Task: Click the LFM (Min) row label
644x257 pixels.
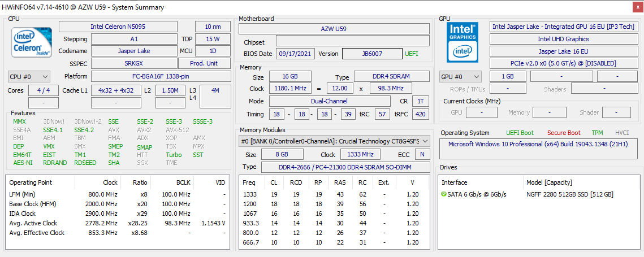Action: (x=22, y=194)
